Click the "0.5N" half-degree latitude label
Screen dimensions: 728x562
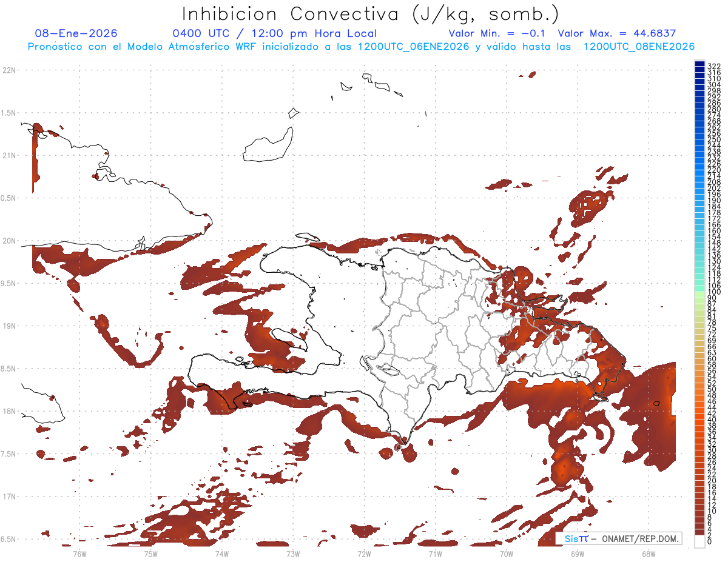(8, 198)
